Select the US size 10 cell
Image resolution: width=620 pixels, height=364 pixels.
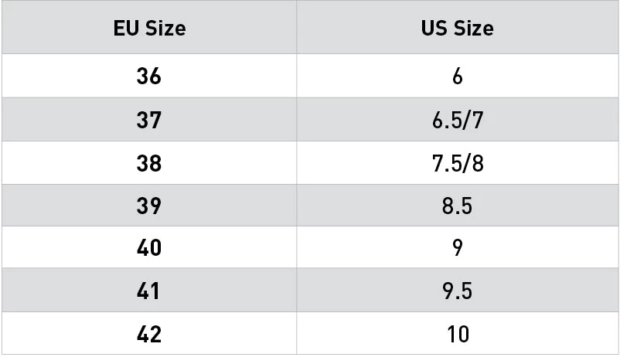coord(457,334)
